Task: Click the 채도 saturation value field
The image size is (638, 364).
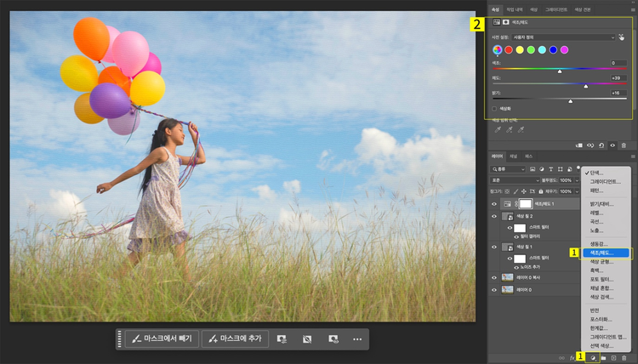Action: tap(619, 77)
